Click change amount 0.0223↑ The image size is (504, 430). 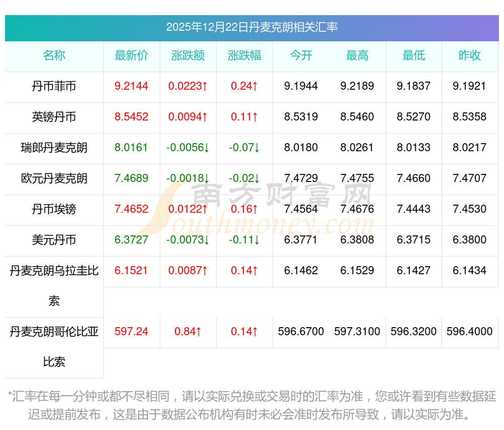coord(188,86)
